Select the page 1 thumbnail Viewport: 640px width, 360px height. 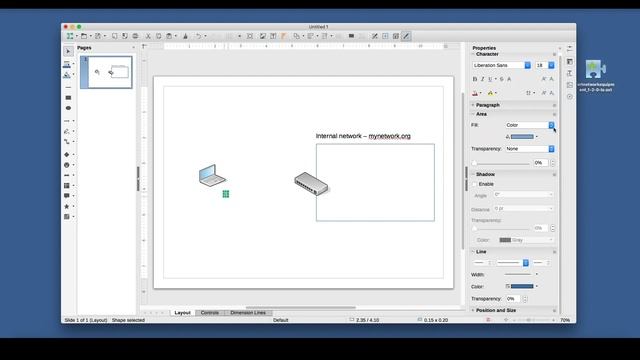[107, 72]
